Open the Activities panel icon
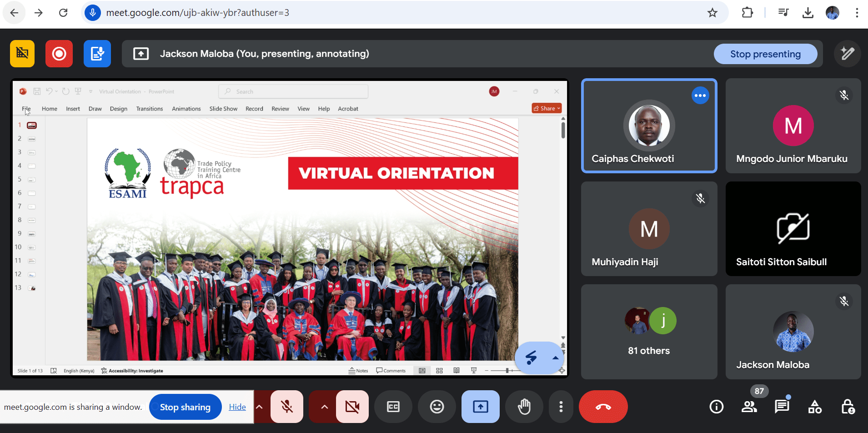 pyautogui.click(x=814, y=407)
